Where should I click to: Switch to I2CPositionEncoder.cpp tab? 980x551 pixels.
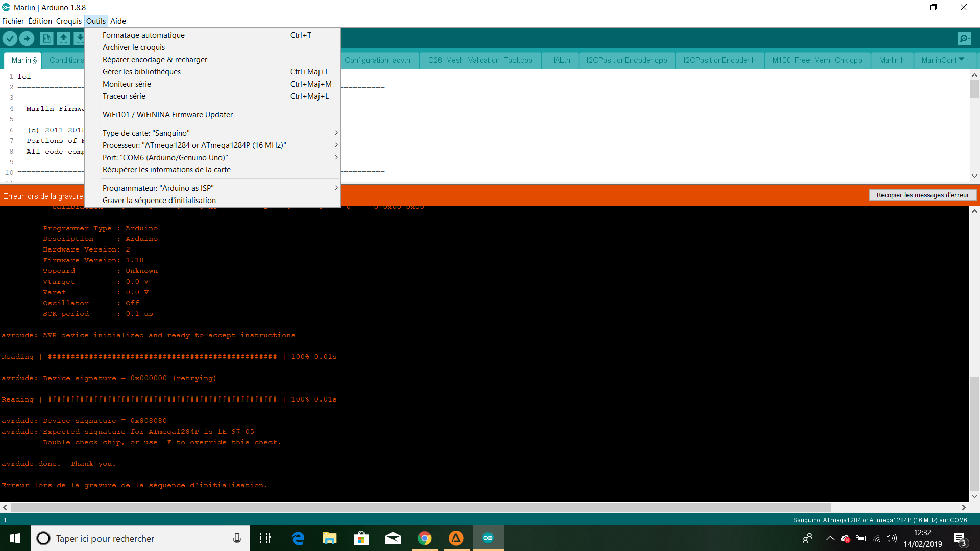[x=627, y=60]
